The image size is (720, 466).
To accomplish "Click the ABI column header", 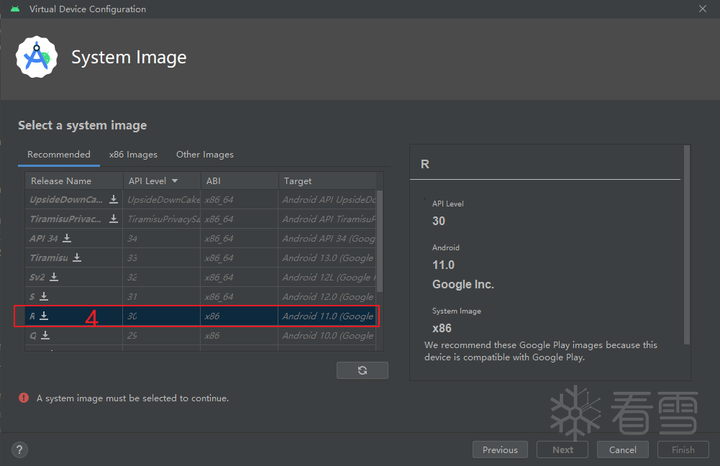I will (x=240, y=181).
